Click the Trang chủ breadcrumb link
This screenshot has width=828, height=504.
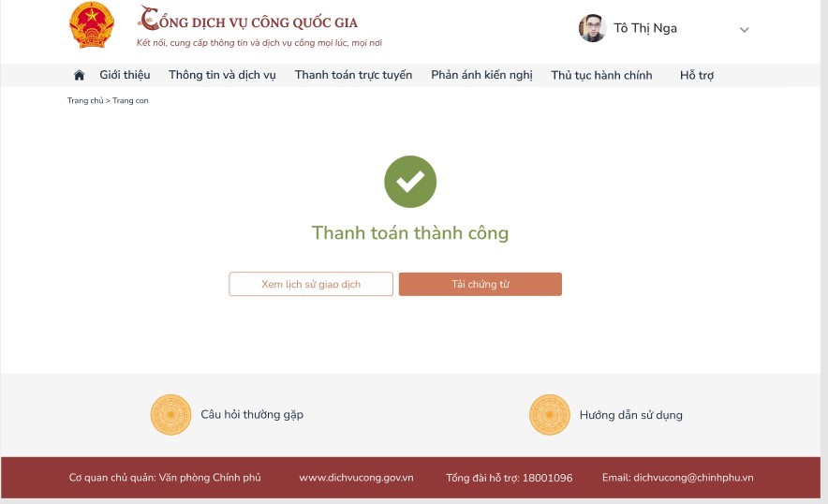pyautogui.click(x=84, y=100)
